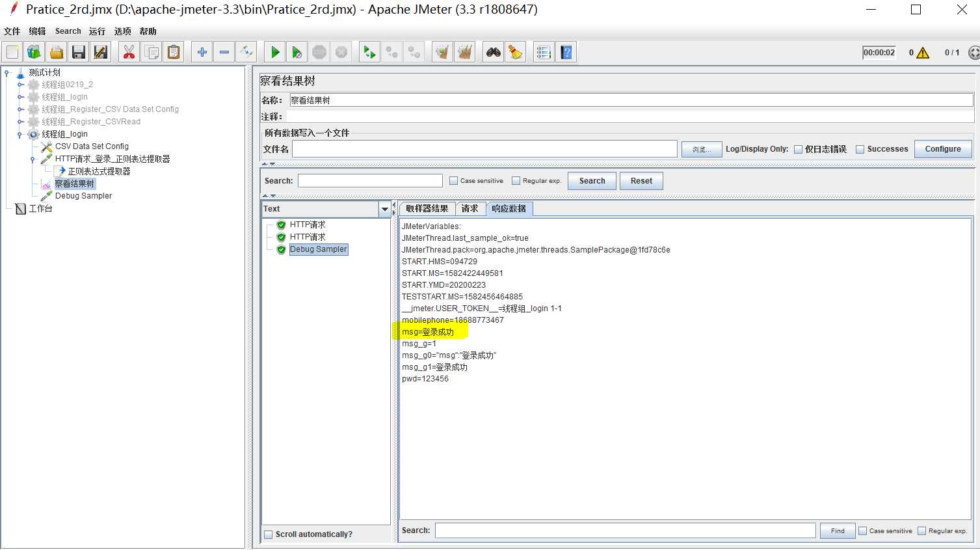
Task: Enable bottom Regular exp. checkbox
Action: [x=921, y=531]
